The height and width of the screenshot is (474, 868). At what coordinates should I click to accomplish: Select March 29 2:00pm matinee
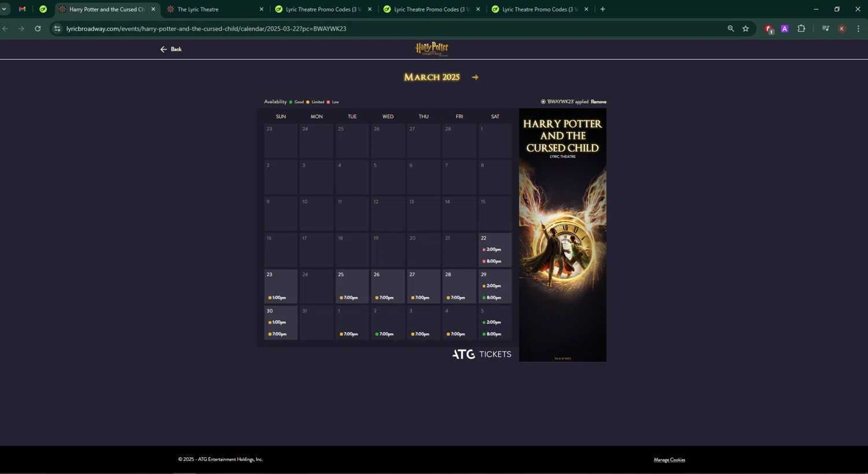point(492,286)
